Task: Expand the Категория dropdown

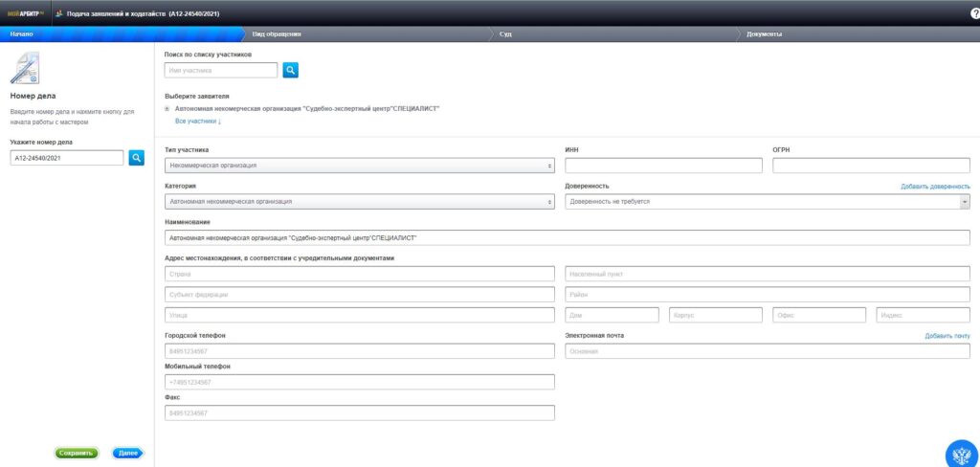Action: point(360,202)
